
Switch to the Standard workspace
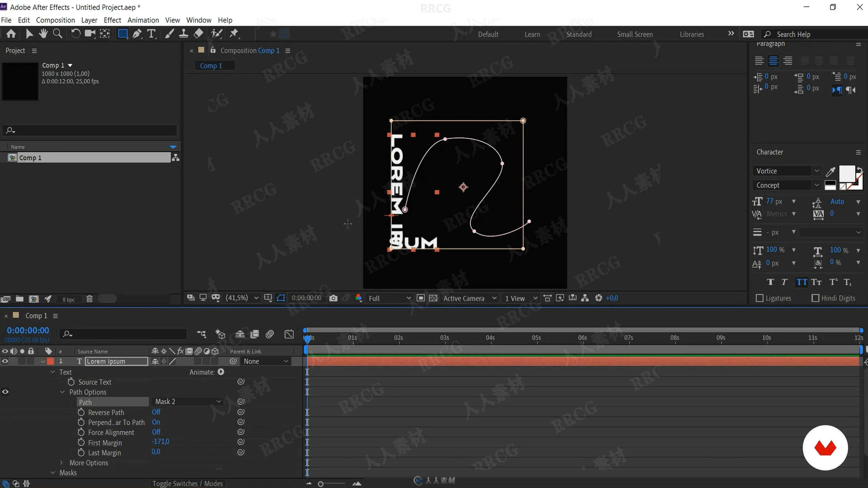point(579,34)
